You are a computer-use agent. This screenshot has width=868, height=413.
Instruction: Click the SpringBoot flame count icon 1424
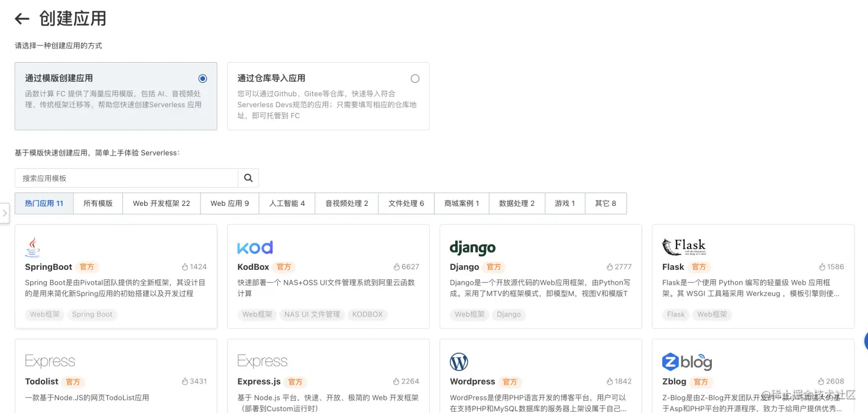point(184,267)
